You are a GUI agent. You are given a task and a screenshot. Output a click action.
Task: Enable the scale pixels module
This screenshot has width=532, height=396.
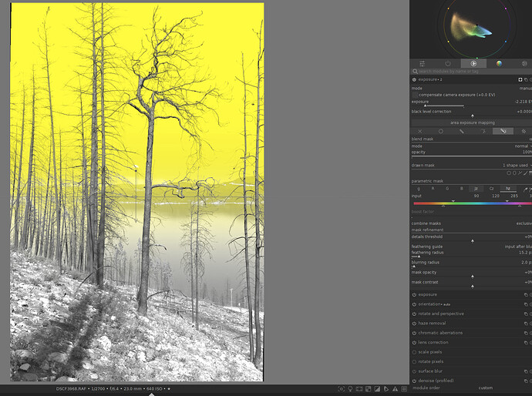pos(414,352)
